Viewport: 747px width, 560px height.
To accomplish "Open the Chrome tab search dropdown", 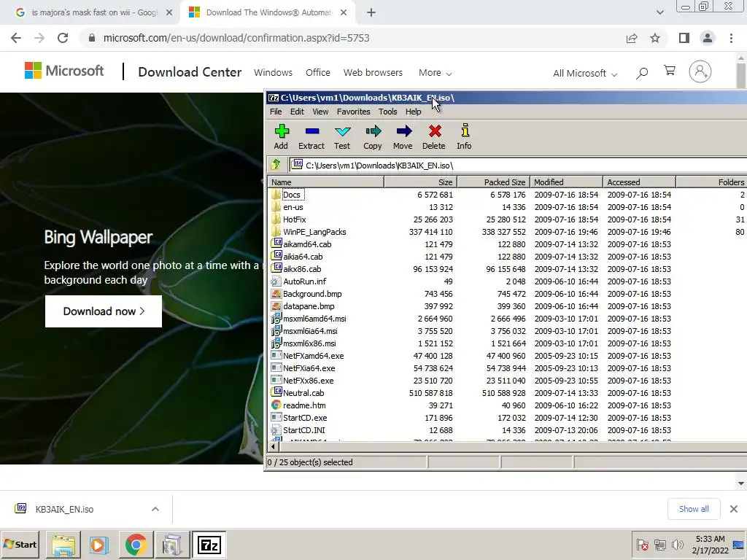I will point(659,13).
